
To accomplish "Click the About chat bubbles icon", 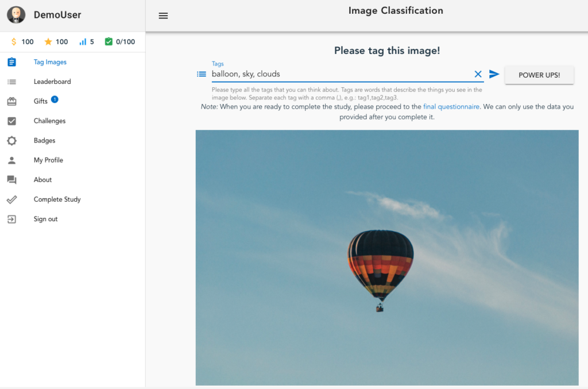I will click(11, 180).
